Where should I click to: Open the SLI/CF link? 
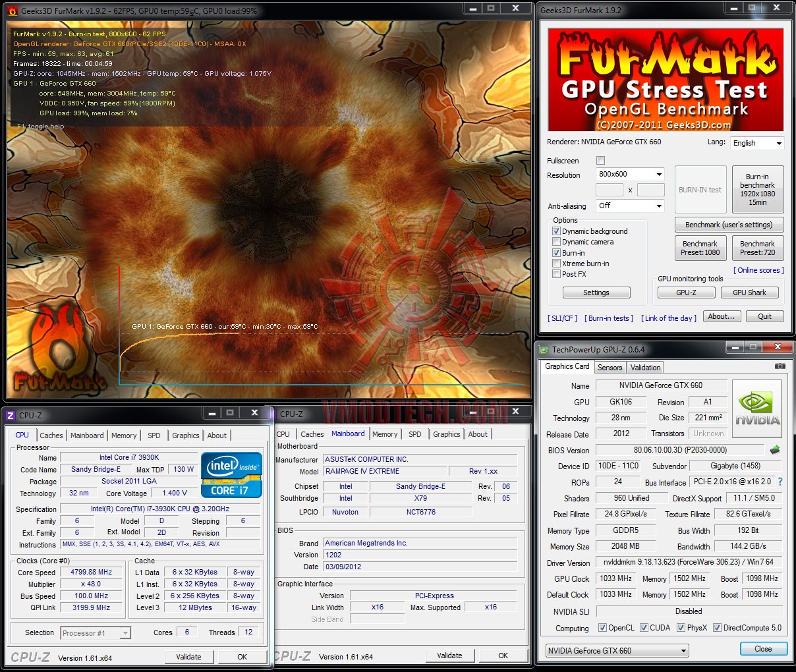coord(562,318)
